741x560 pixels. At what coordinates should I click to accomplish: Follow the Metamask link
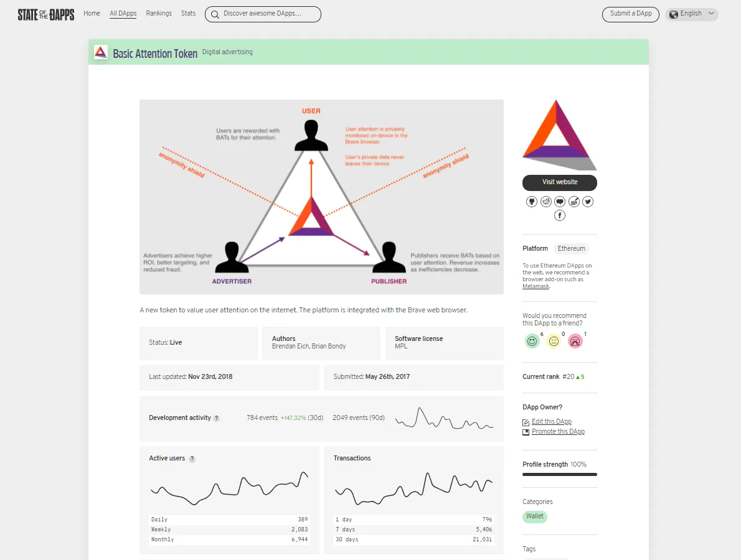(536, 286)
